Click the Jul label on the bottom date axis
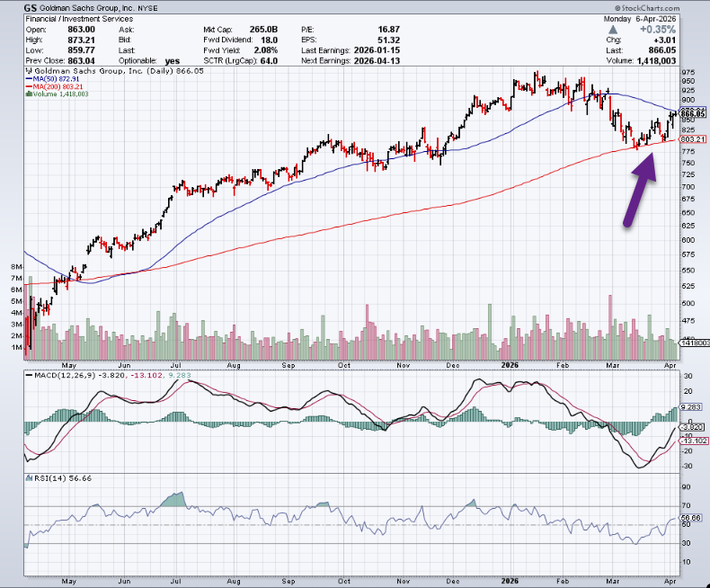The height and width of the screenshot is (588, 710). pos(180,582)
